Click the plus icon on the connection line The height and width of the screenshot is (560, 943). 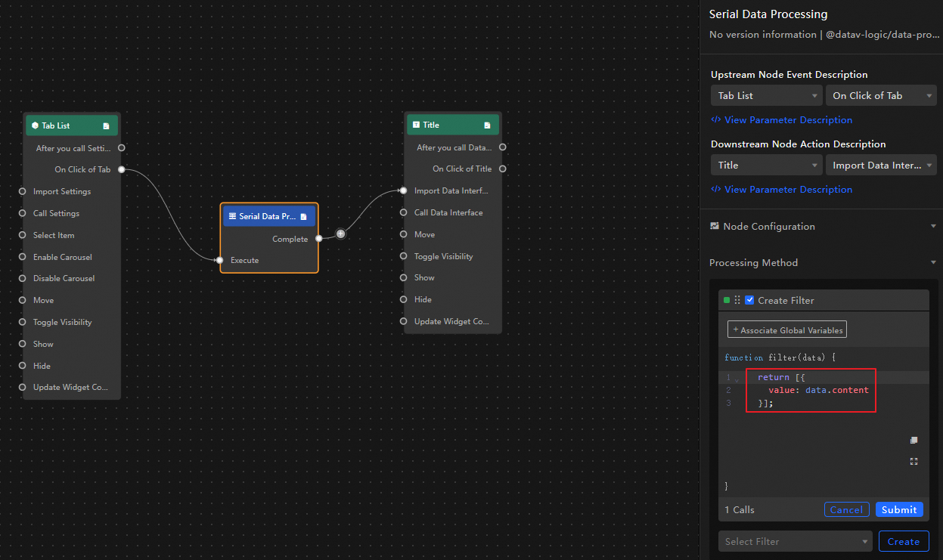point(341,234)
